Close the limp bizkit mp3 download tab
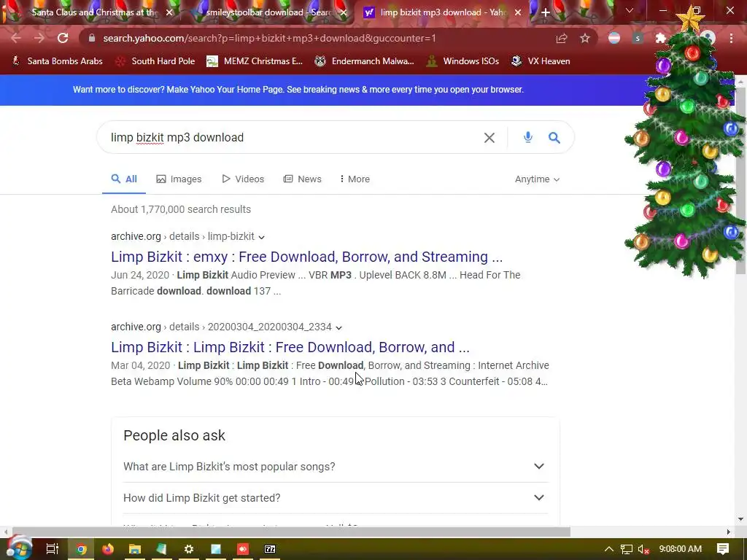 (x=519, y=12)
